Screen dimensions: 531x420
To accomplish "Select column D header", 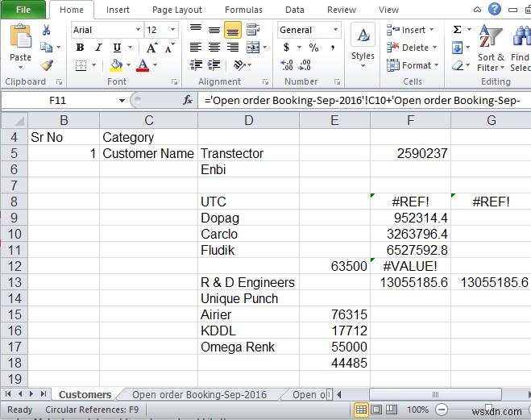I will pos(248,120).
